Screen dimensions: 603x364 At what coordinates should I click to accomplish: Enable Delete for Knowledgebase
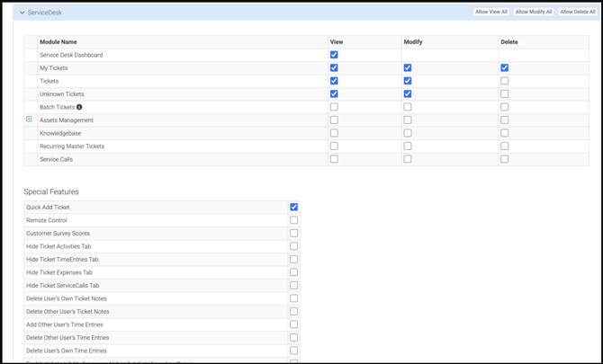coord(505,133)
